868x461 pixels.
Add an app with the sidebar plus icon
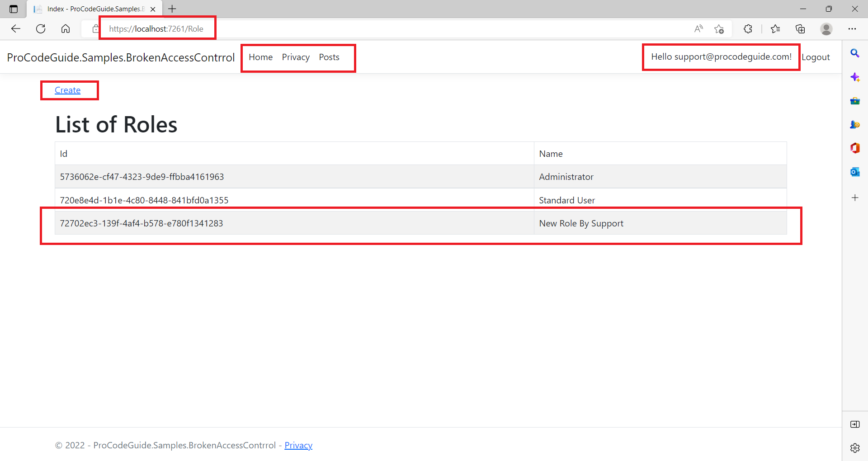coord(855,198)
